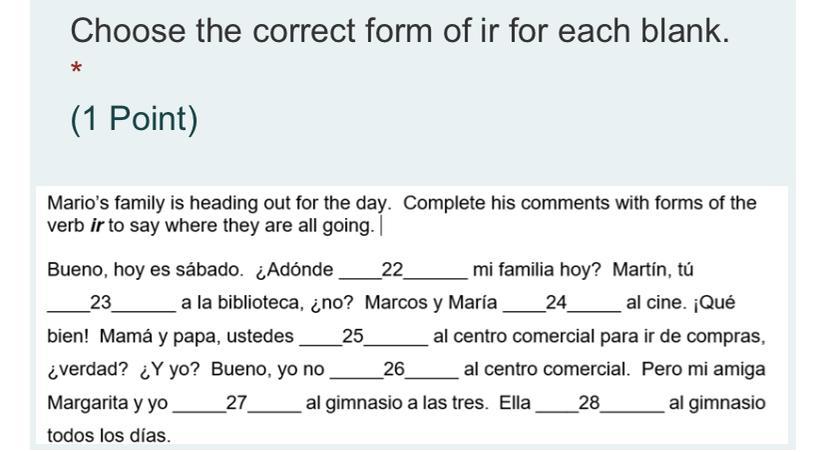Viewport: 826px width, 452px height.
Task: Click the words "Bueno, hoy es sábado."
Action: tap(144, 270)
